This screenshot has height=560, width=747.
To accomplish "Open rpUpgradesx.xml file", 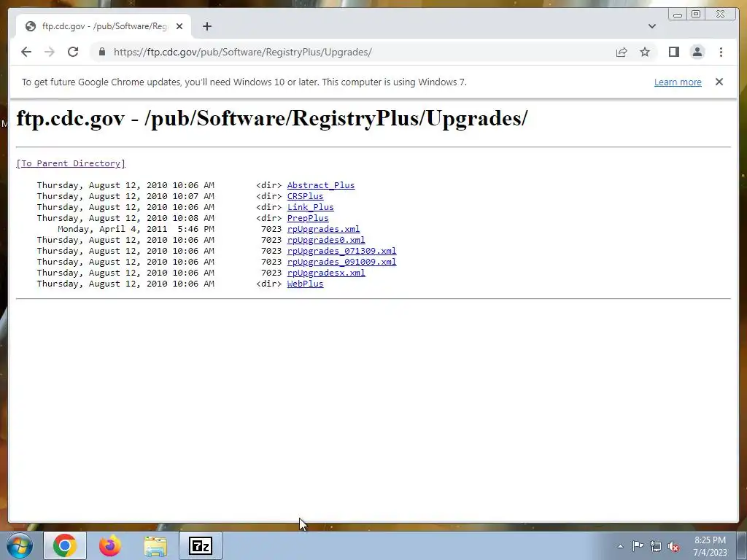I will pyautogui.click(x=326, y=273).
